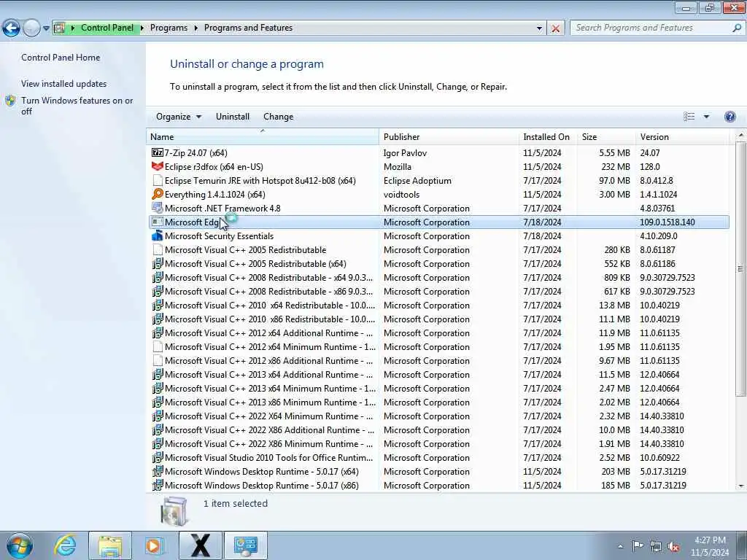Image resolution: width=747 pixels, height=560 pixels.
Task: Open the Windows Start orb
Action: (x=20, y=545)
